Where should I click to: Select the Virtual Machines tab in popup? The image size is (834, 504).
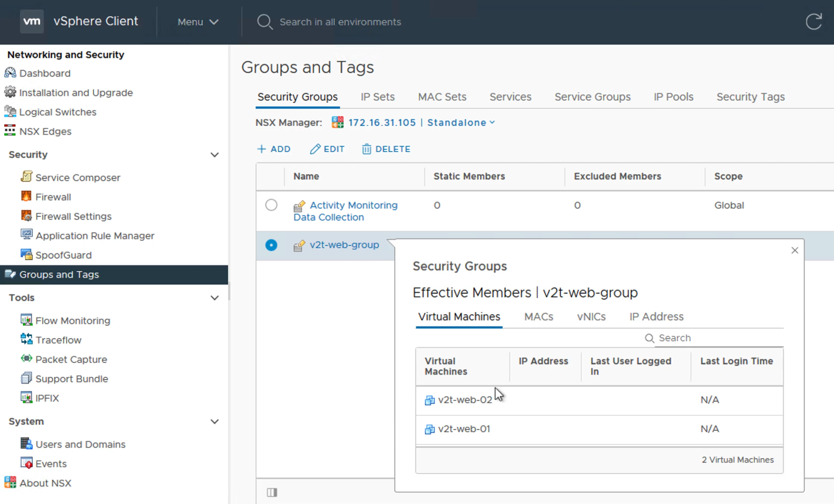coord(459,317)
